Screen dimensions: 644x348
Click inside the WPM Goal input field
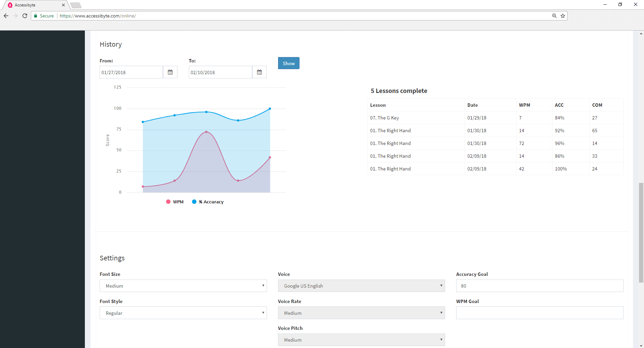(539, 312)
